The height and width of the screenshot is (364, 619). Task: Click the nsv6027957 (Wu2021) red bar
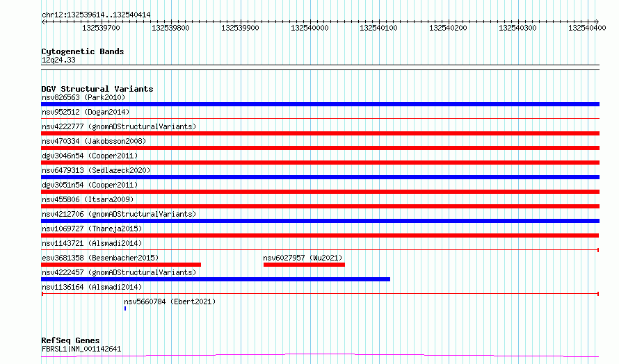304,265
